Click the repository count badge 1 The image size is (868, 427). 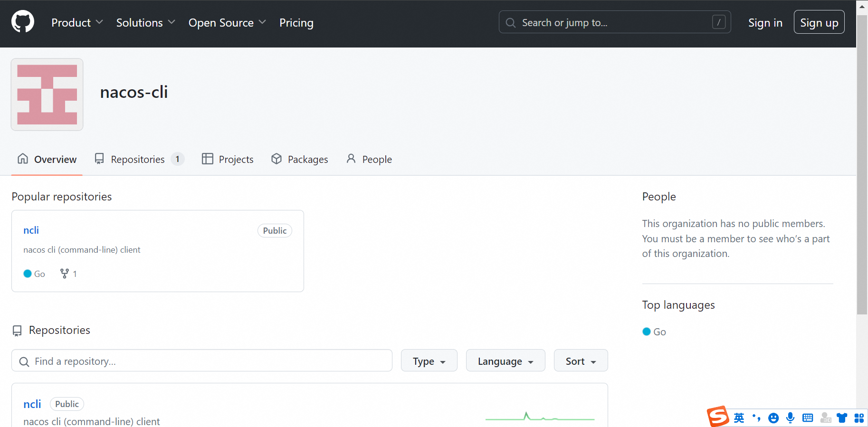[x=177, y=159]
